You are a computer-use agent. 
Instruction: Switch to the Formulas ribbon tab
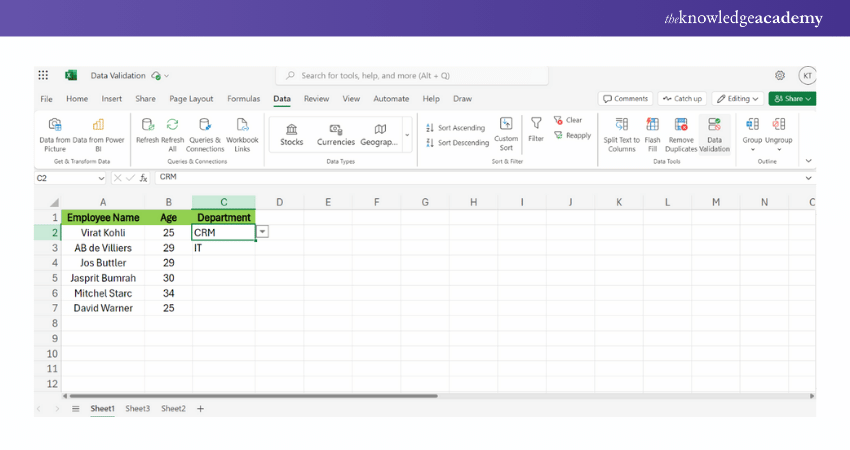pyautogui.click(x=243, y=99)
